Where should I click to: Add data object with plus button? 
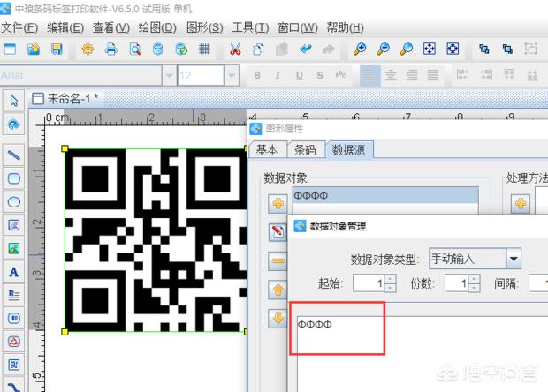tap(278, 204)
